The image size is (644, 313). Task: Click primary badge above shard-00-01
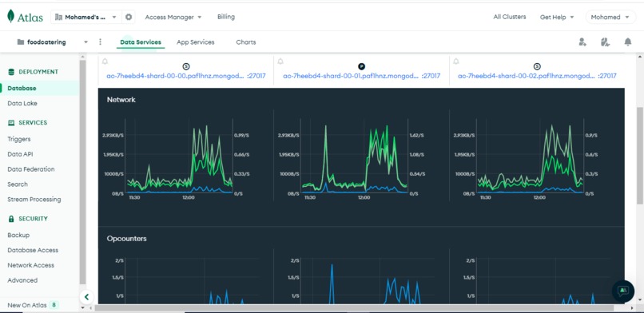click(x=361, y=66)
